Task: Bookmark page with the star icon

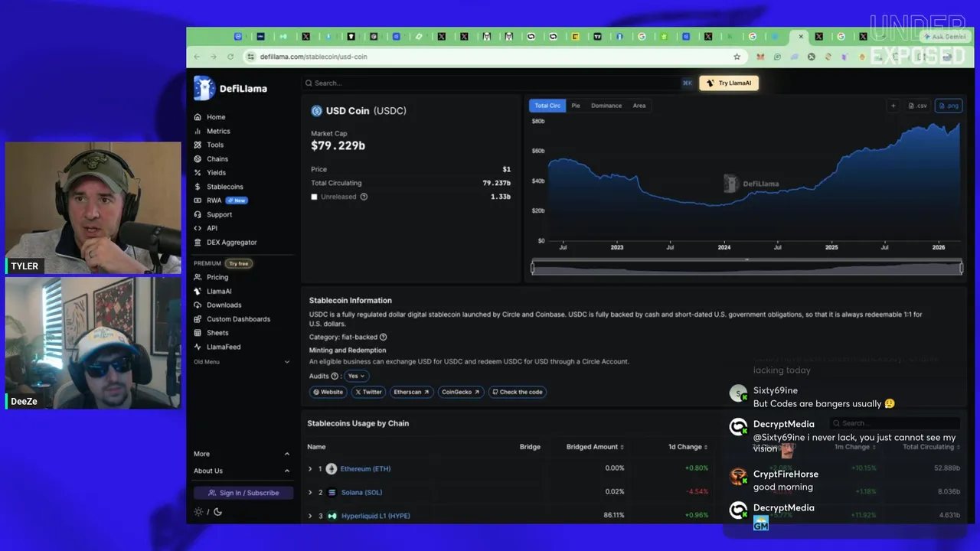Action: coord(737,57)
